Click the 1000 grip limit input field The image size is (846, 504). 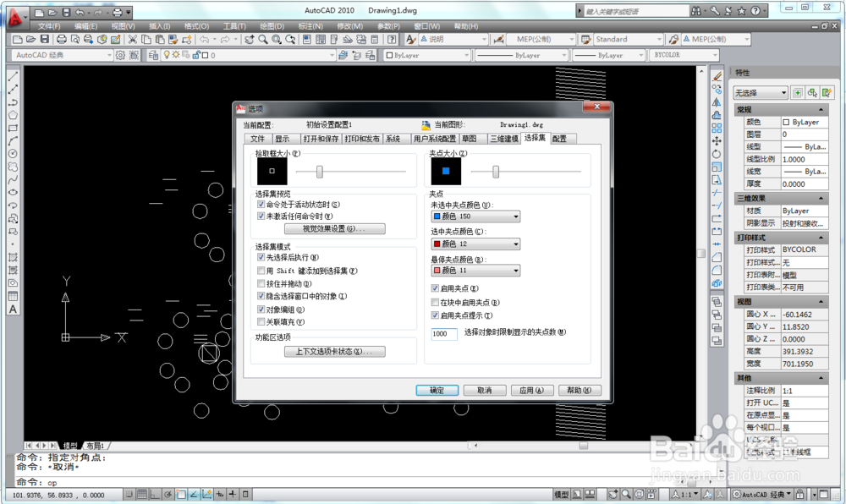444,334
